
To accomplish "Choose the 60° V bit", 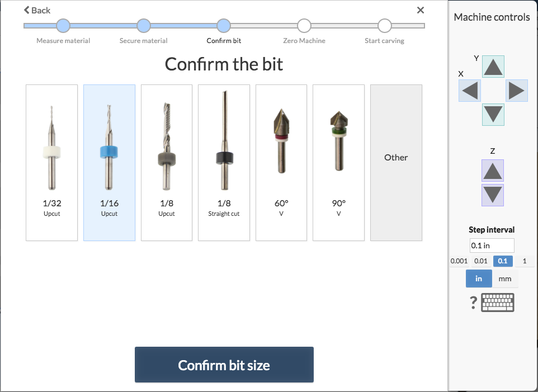I will click(x=281, y=163).
